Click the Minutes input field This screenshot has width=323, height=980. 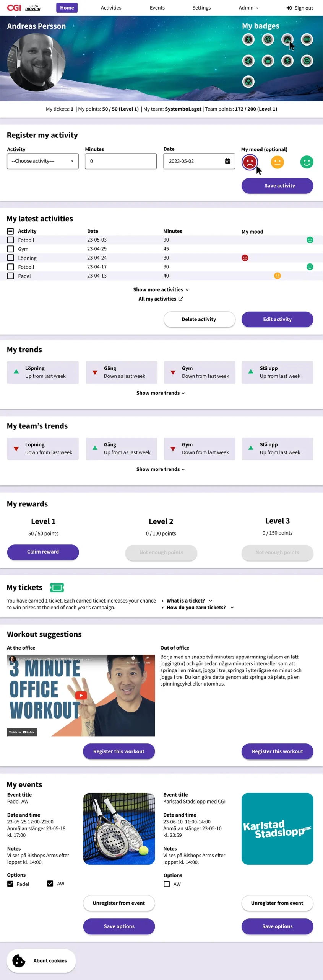point(120,161)
